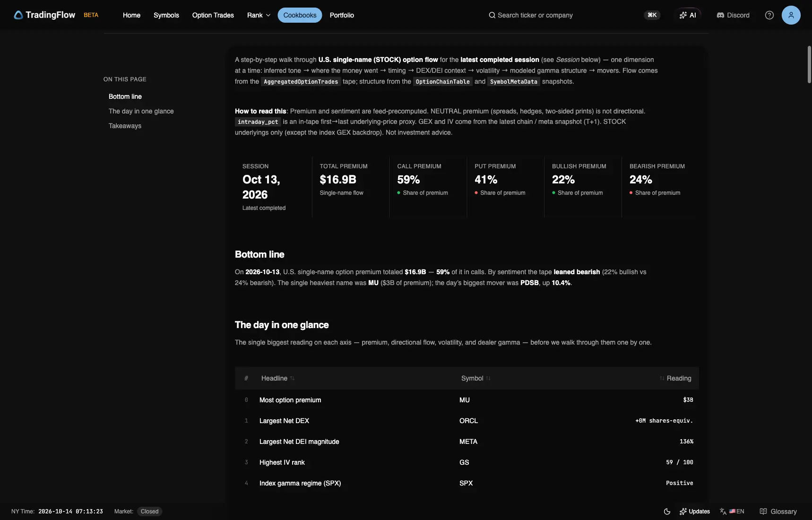The height and width of the screenshot is (520, 812).
Task: Toggle dark mode moon icon
Action: [x=667, y=511]
